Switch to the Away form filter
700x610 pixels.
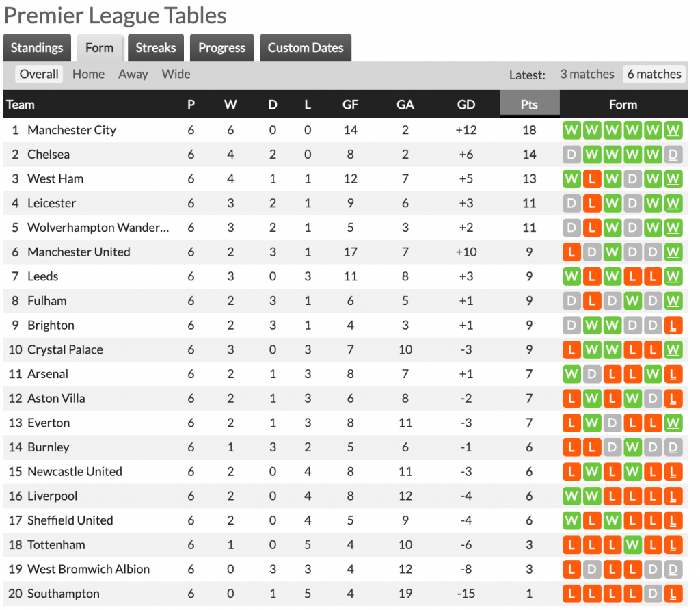click(x=133, y=74)
